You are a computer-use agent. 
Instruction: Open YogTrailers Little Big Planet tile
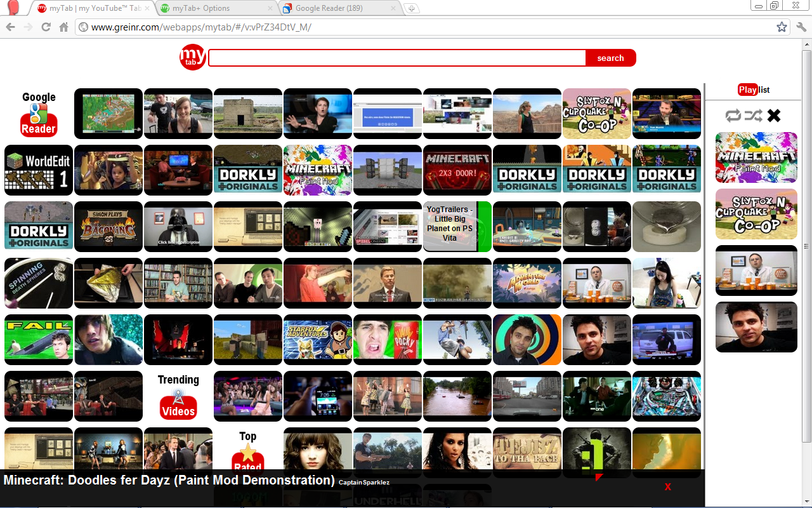click(457, 227)
